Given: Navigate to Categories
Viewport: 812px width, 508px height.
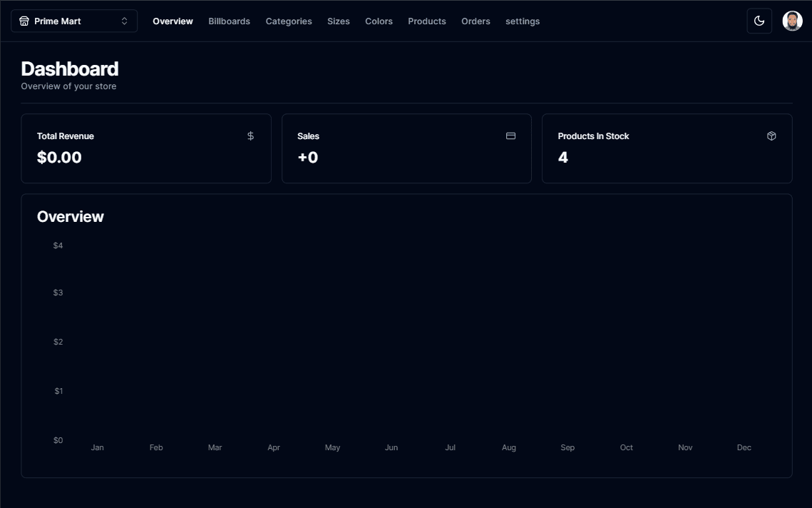Looking at the screenshot, I should point(289,21).
